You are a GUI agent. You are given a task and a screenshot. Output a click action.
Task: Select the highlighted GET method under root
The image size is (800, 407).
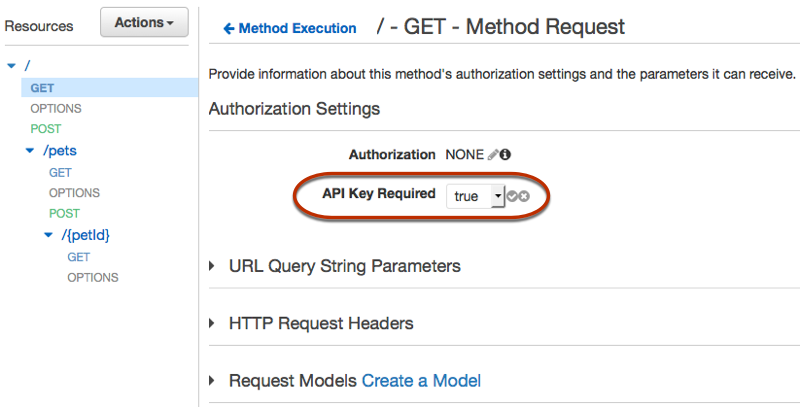(x=42, y=88)
